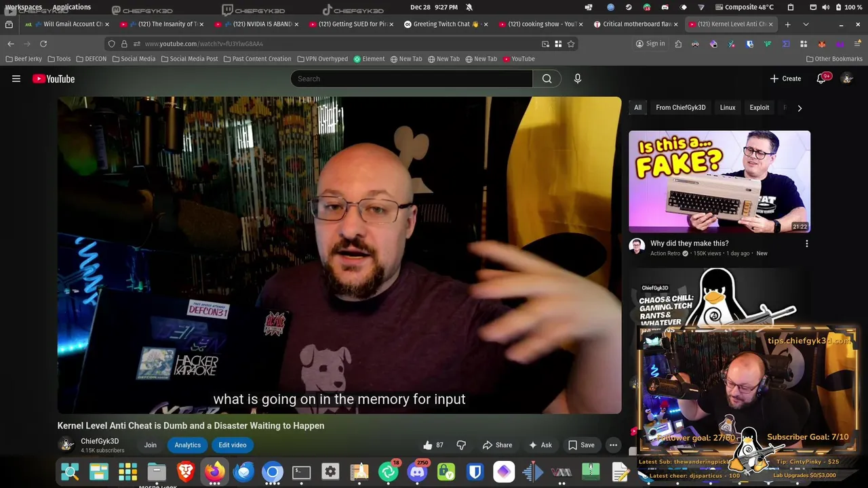Open the DEFCON bookmarks folder
This screenshot has height=488, width=868.
point(91,59)
